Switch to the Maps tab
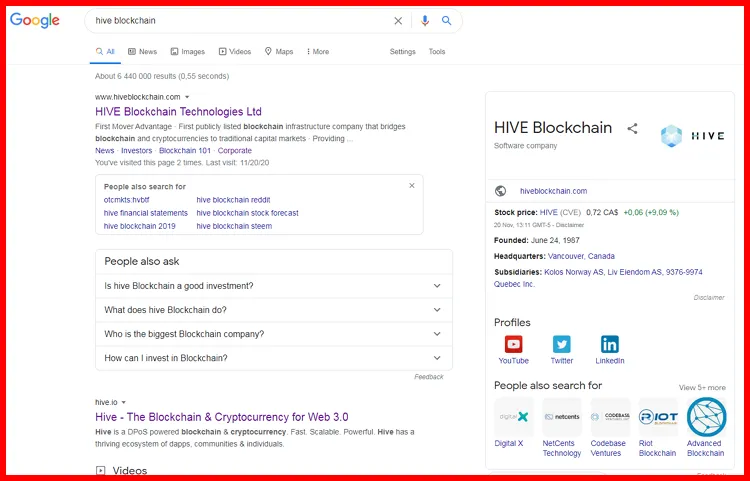This screenshot has width=750, height=481. 279,52
